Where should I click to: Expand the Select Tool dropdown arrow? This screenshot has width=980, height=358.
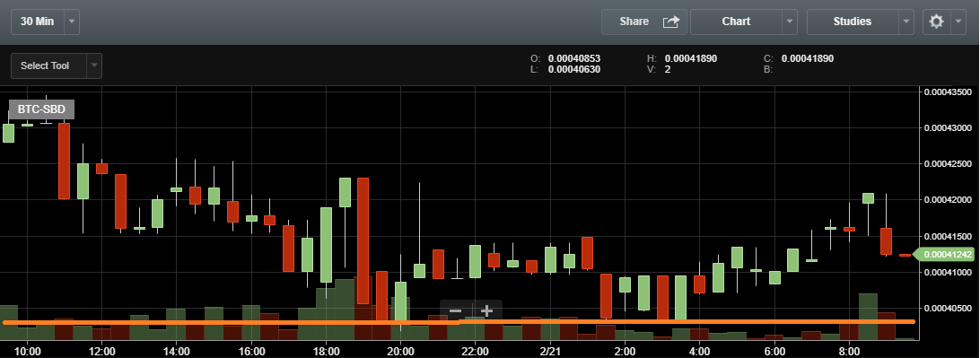pyautogui.click(x=94, y=65)
